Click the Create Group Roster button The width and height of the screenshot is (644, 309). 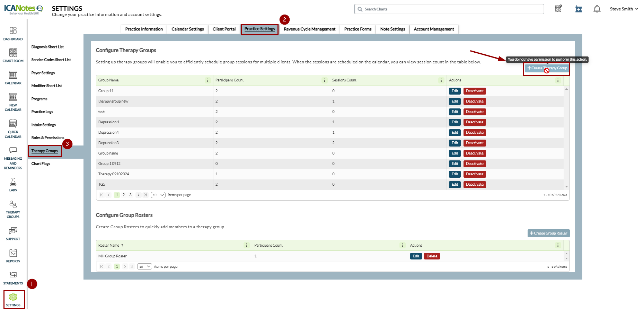(x=548, y=233)
